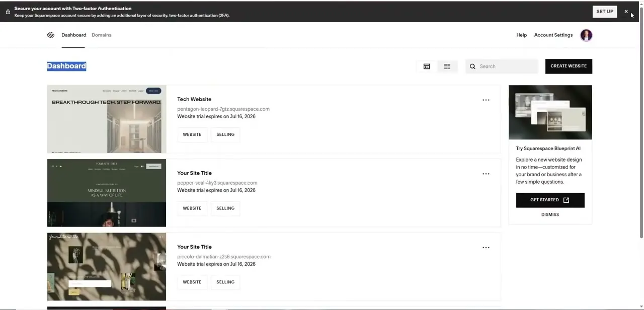Click pentagon-leopard-7gtz.squarespace.com URL
Screen dimensions: 644x310
[x=223, y=109]
